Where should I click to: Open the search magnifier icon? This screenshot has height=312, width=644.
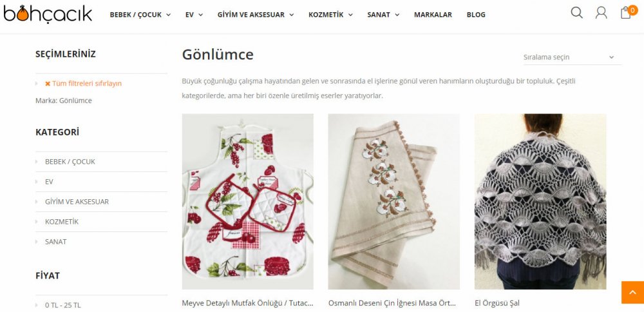click(576, 13)
